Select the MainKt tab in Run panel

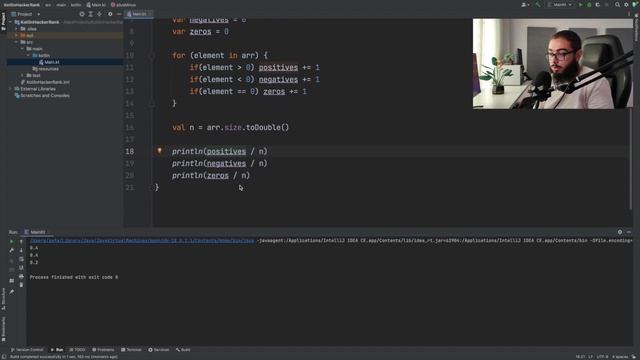coord(36,232)
